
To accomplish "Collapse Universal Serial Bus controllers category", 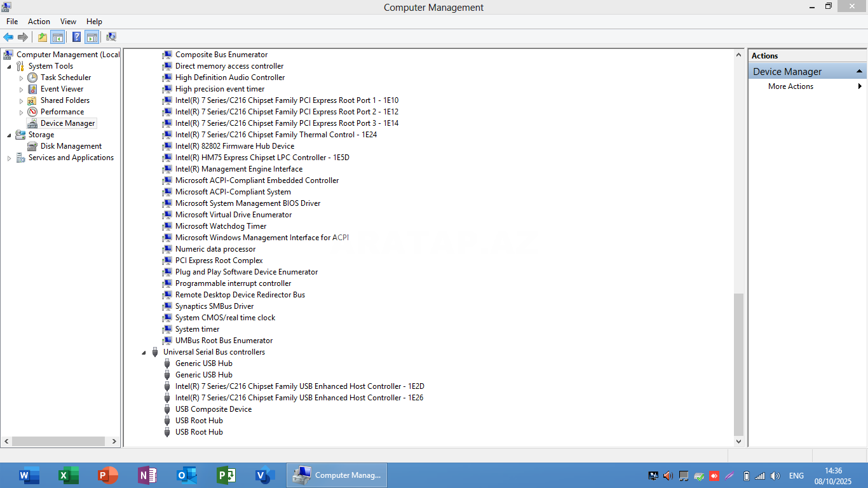I will [143, 353].
